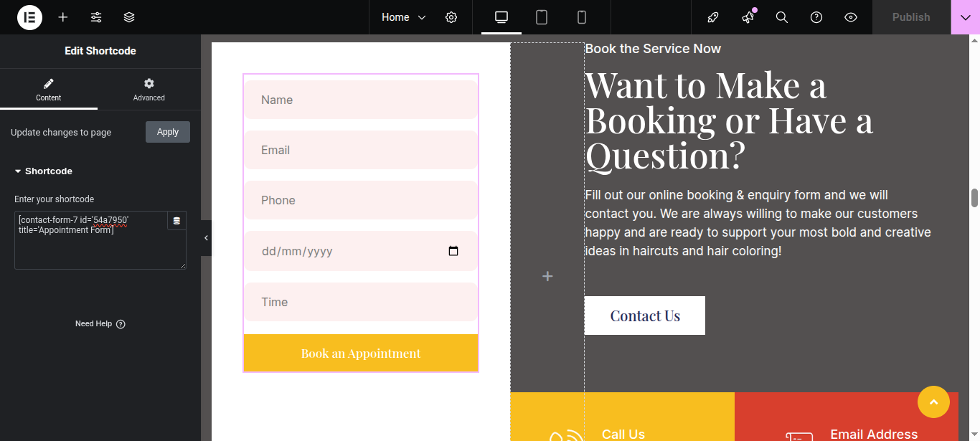Image resolution: width=980 pixels, height=441 pixels.
Task: Click the Apply button
Action: (168, 132)
